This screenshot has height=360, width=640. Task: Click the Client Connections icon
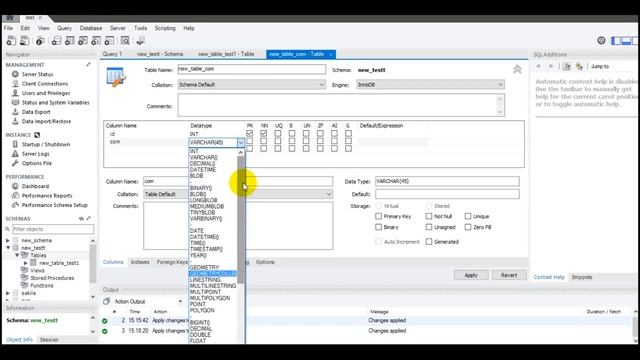(x=15, y=83)
